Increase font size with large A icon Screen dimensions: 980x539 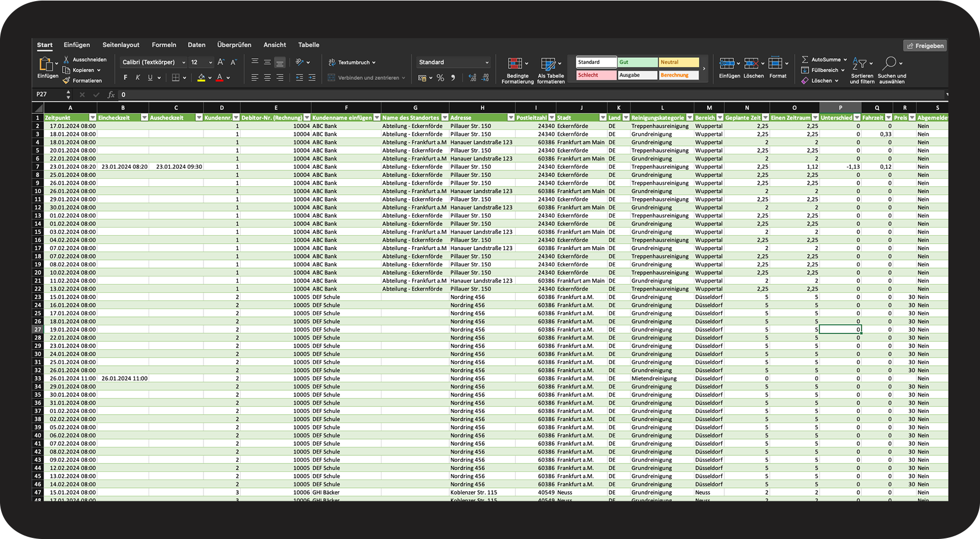(x=221, y=62)
